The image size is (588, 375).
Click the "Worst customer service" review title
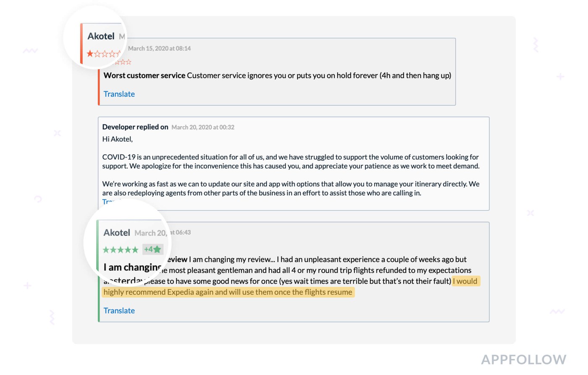144,76
